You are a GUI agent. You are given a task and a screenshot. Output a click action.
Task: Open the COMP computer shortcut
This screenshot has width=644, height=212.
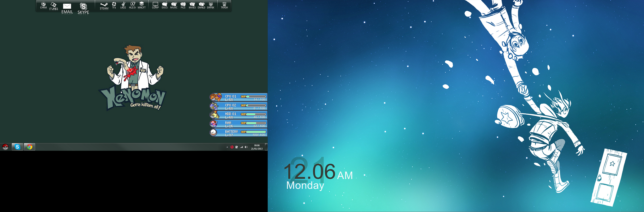pyautogui.click(x=155, y=5)
